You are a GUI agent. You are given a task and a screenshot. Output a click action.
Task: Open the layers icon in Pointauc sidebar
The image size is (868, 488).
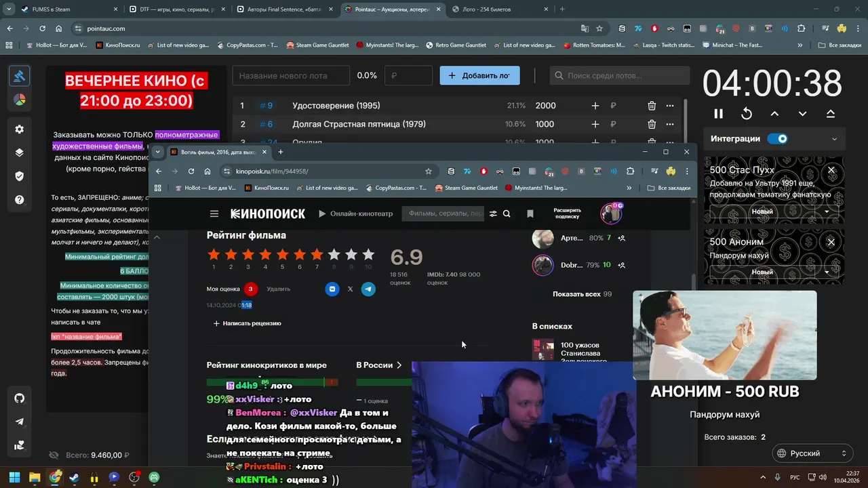20,152
